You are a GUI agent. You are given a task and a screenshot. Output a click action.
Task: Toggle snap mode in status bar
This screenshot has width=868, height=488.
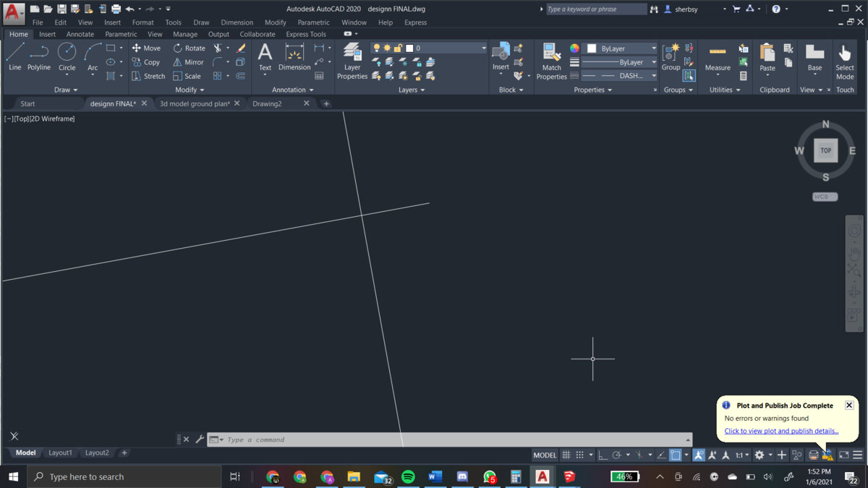point(579,455)
